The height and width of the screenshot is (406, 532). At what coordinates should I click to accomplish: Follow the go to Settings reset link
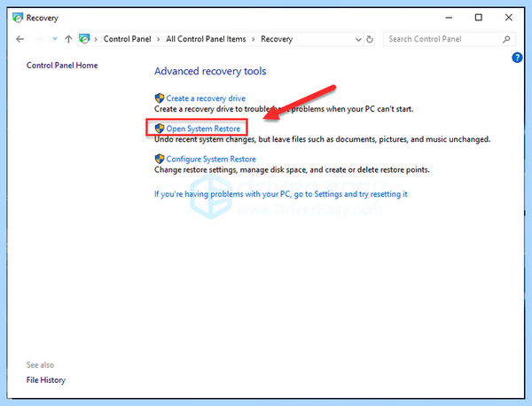click(280, 194)
